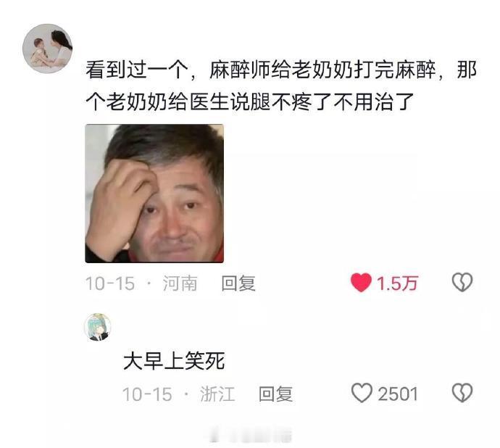
Task: Click the 浙江 location label
Action: [x=217, y=394]
